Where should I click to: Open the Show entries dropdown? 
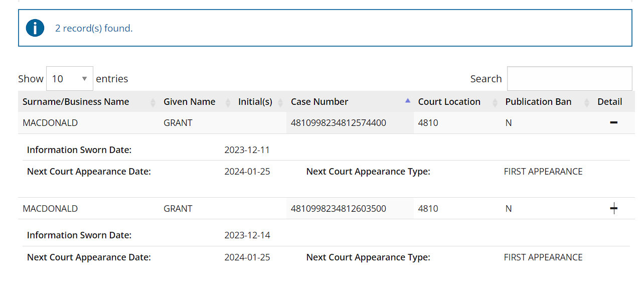tap(70, 79)
